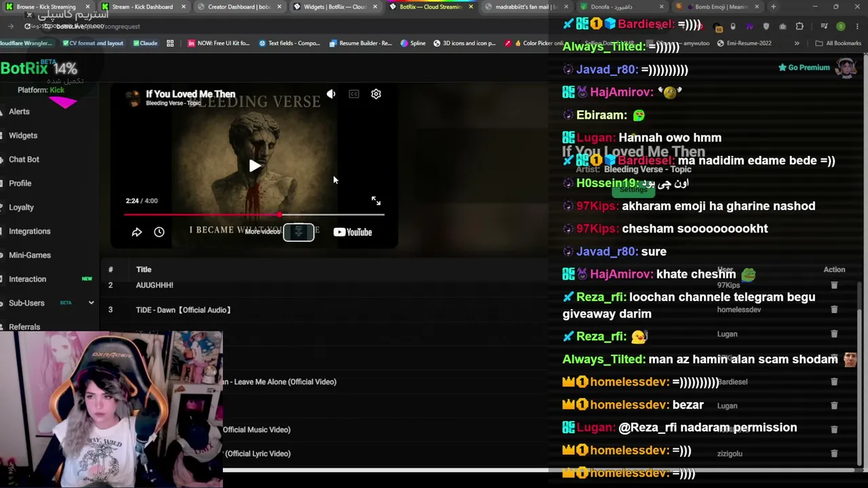Share the video with the arrow icon

136,232
